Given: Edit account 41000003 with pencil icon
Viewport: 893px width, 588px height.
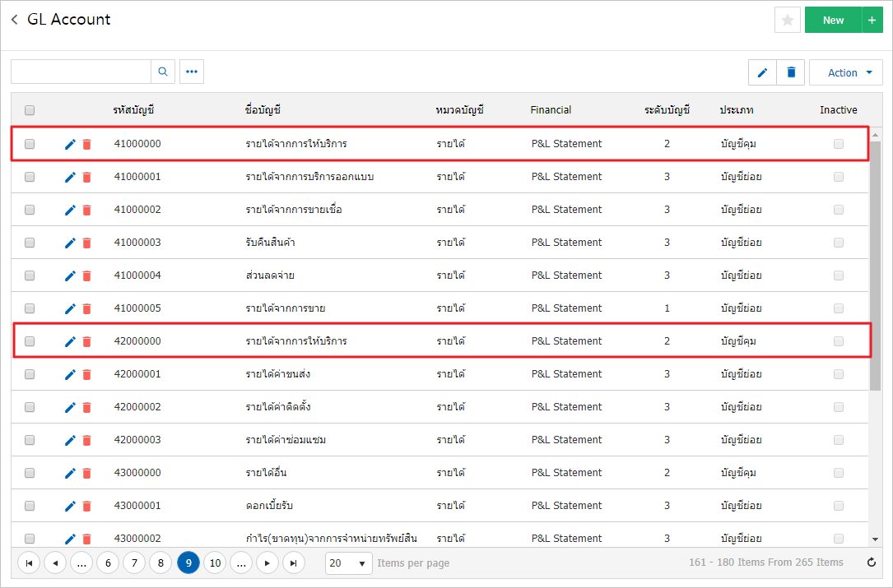Looking at the screenshot, I should click(70, 243).
